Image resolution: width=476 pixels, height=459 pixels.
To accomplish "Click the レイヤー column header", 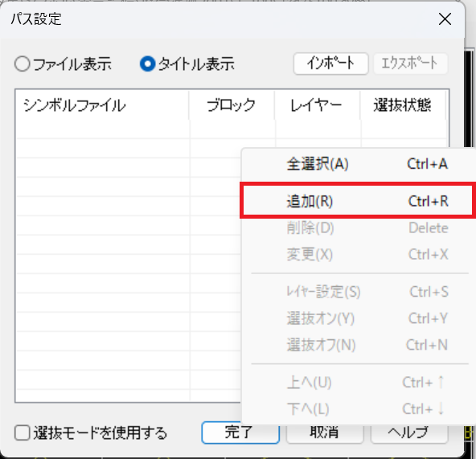I will click(x=317, y=105).
